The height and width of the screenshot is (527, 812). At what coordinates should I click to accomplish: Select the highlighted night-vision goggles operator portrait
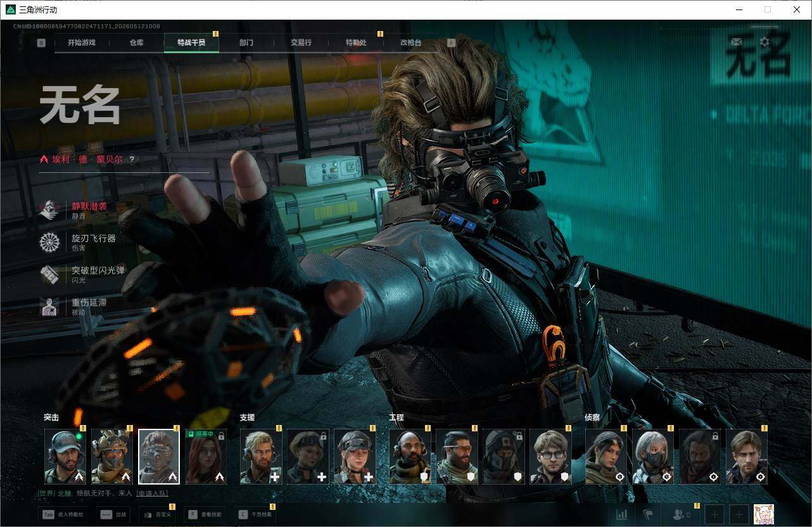[159, 457]
